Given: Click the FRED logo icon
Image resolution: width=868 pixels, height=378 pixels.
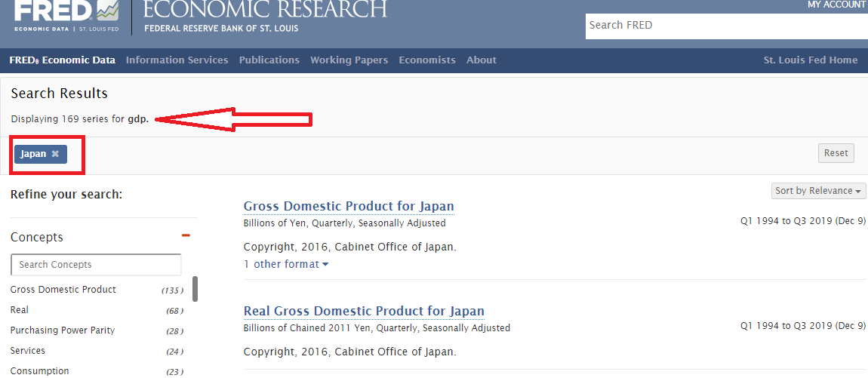Looking at the screenshot, I should point(65,15).
